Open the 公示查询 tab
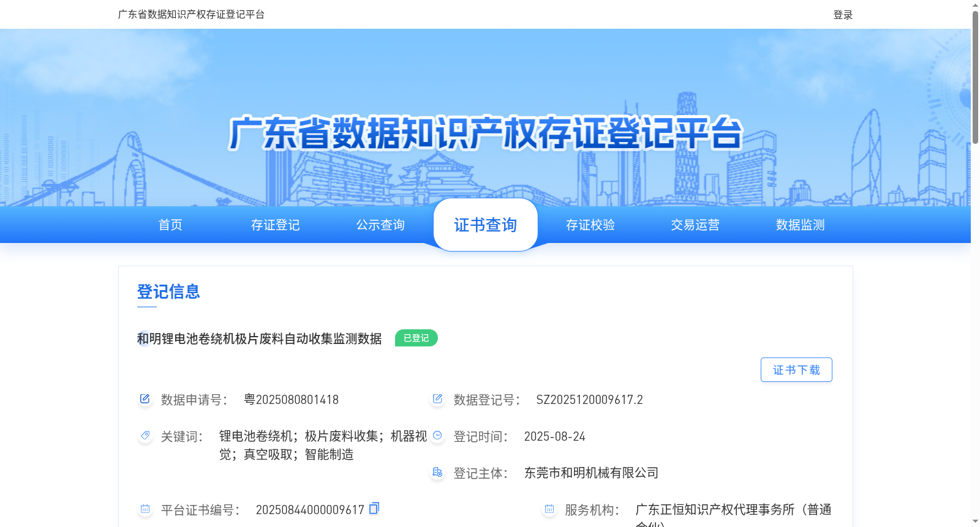980x527 pixels. (380, 225)
